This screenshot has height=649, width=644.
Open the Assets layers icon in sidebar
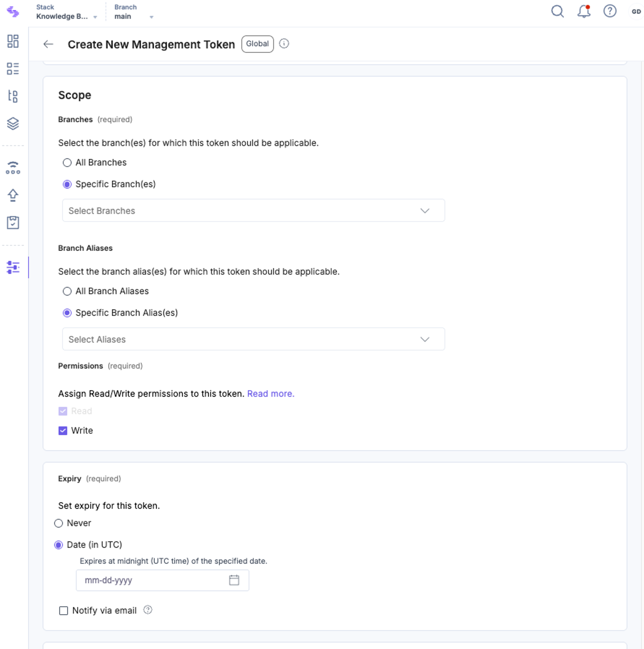[x=13, y=124]
